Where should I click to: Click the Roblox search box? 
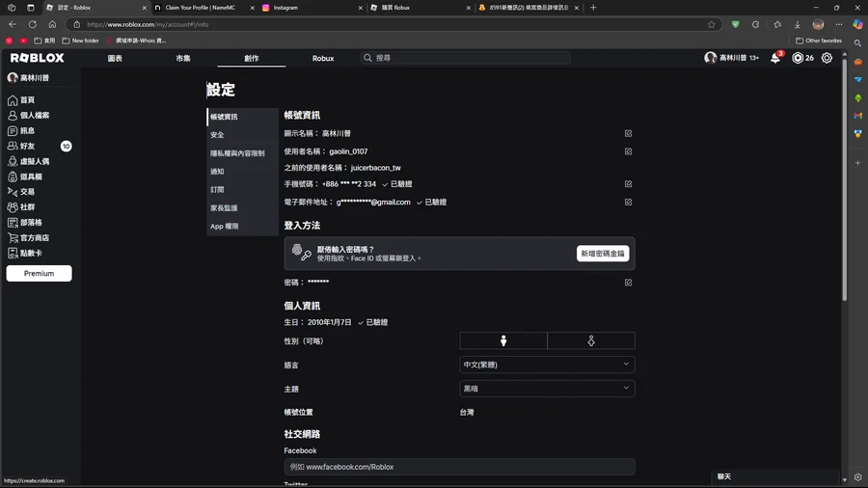466,58
